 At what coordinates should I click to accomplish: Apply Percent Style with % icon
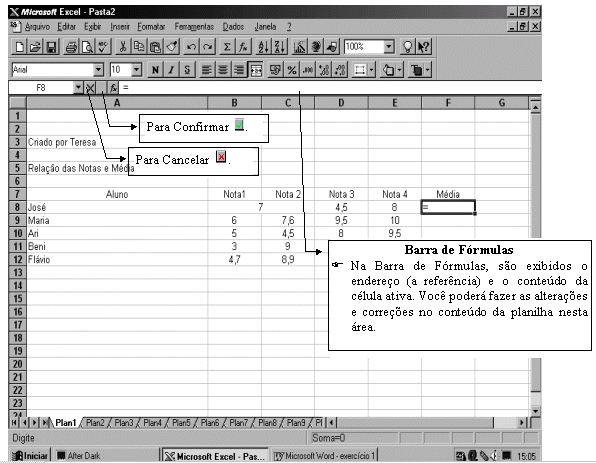point(292,70)
